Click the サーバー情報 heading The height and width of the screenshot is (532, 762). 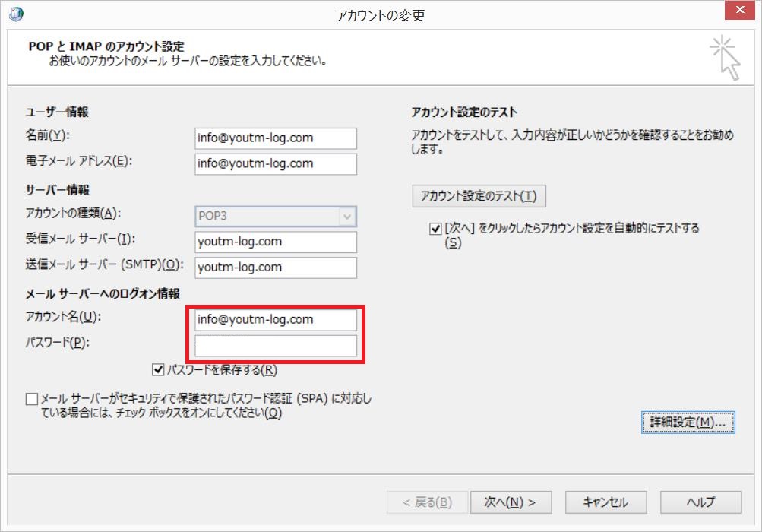(57, 190)
